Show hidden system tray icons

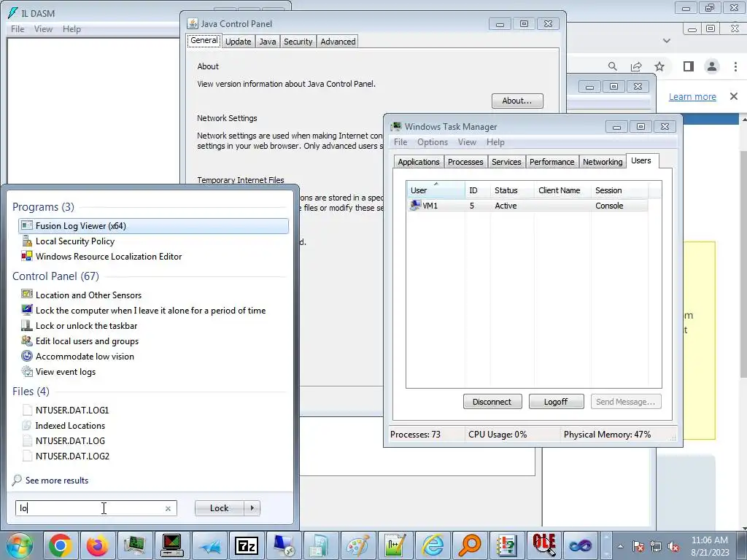coord(620,547)
